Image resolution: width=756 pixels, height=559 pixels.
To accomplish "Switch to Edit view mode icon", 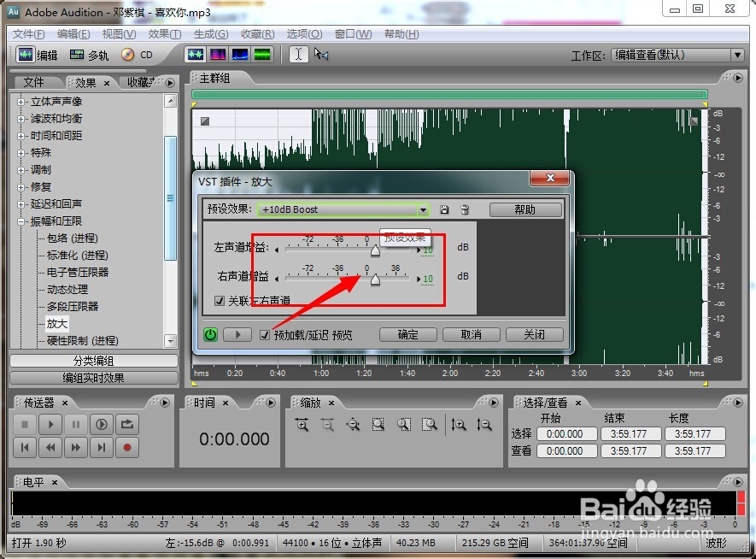I will tap(25, 55).
